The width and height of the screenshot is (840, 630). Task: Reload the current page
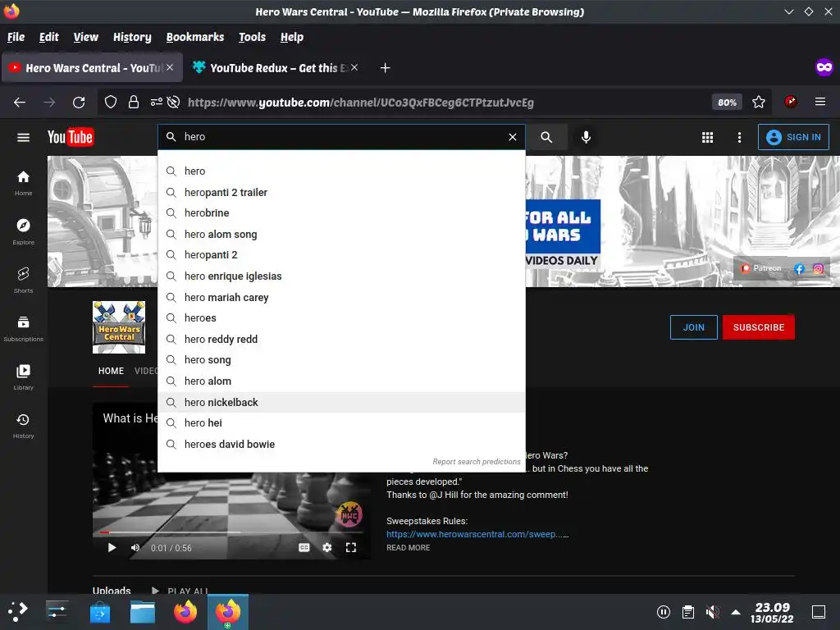pyautogui.click(x=79, y=103)
